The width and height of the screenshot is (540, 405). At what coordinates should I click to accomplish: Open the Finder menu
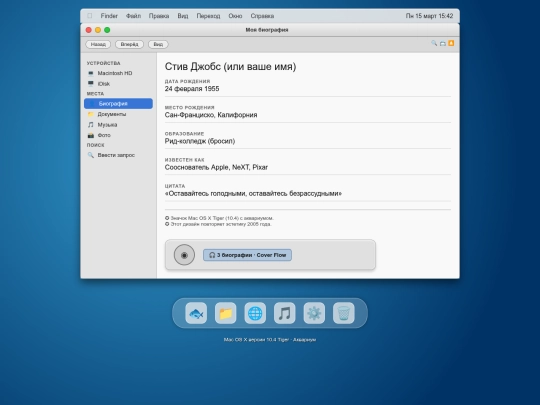[109, 16]
